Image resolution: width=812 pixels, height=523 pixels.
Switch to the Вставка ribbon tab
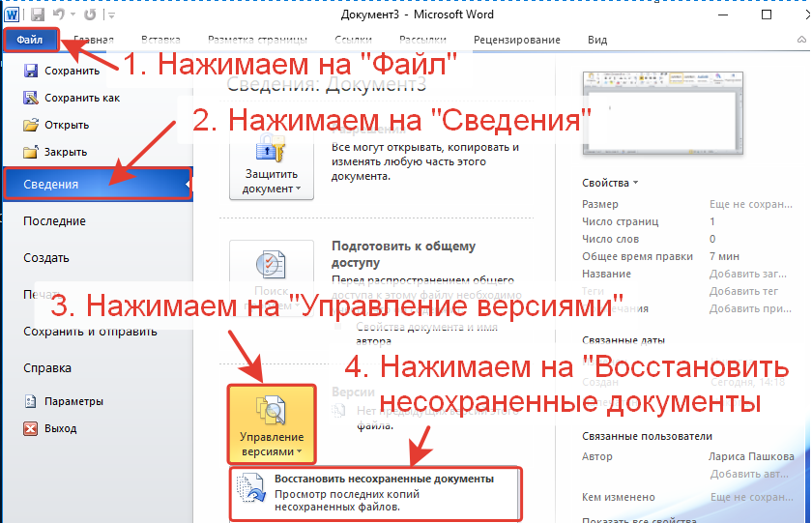pyautogui.click(x=160, y=40)
